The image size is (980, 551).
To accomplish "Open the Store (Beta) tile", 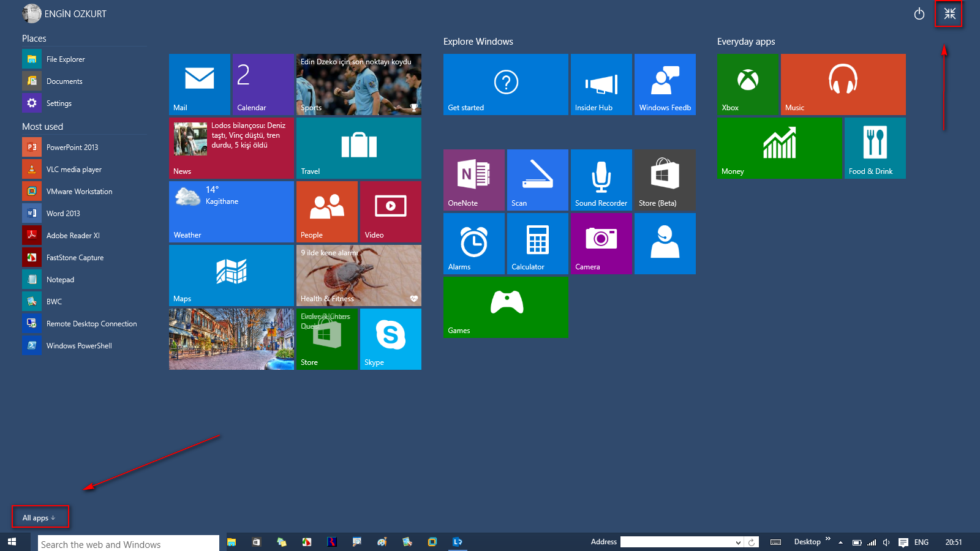I will point(665,180).
